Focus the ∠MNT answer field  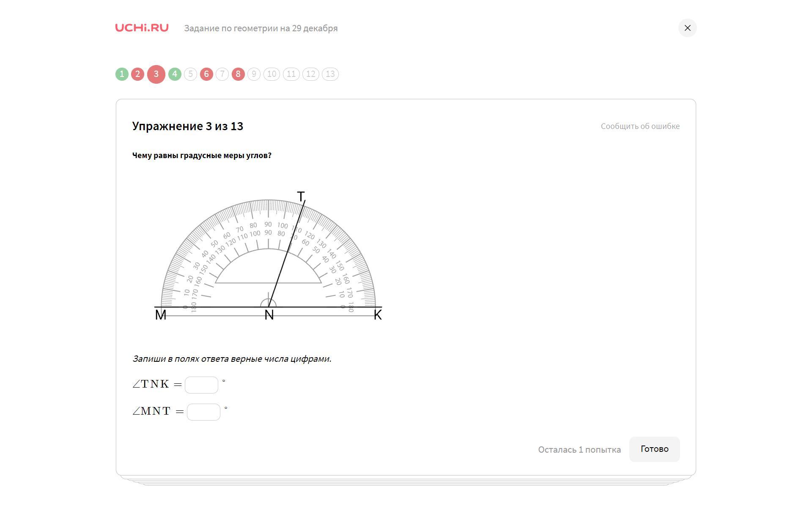click(x=203, y=412)
